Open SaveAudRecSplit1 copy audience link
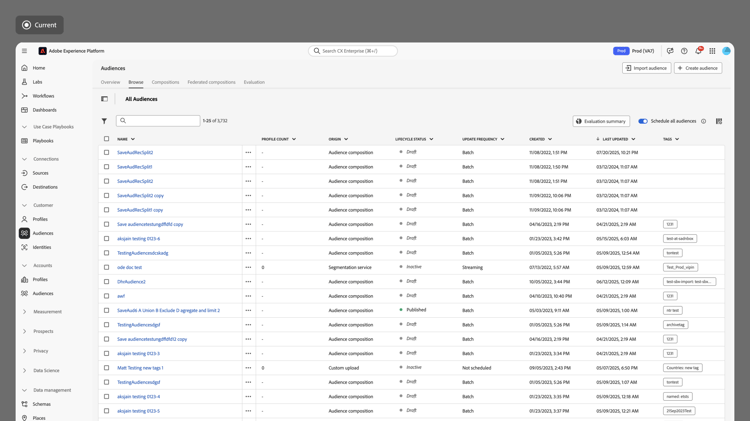The image size is (750, 421). [140, 210]
